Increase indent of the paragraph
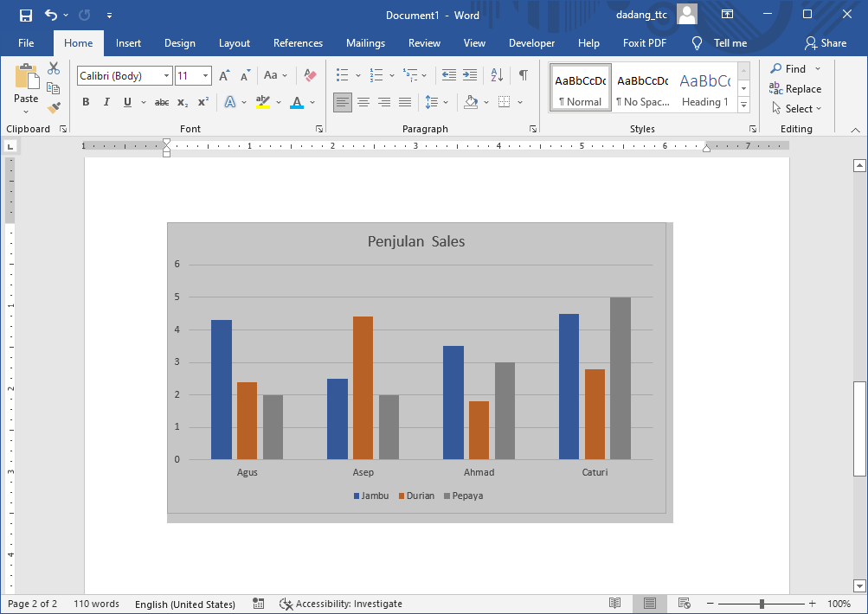 (470, 76)
